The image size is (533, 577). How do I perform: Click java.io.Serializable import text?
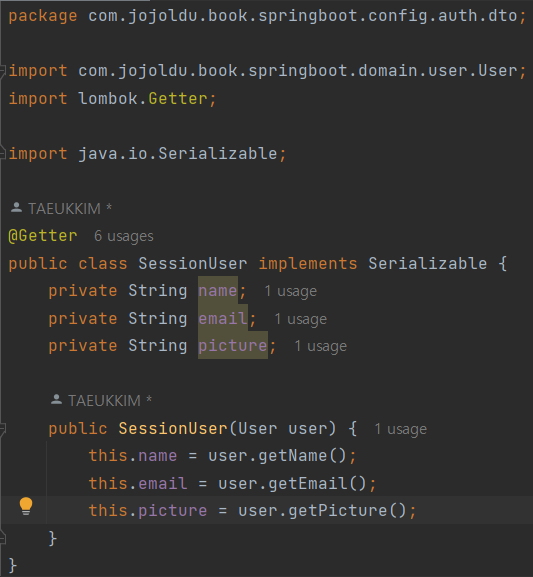point(177,153)
